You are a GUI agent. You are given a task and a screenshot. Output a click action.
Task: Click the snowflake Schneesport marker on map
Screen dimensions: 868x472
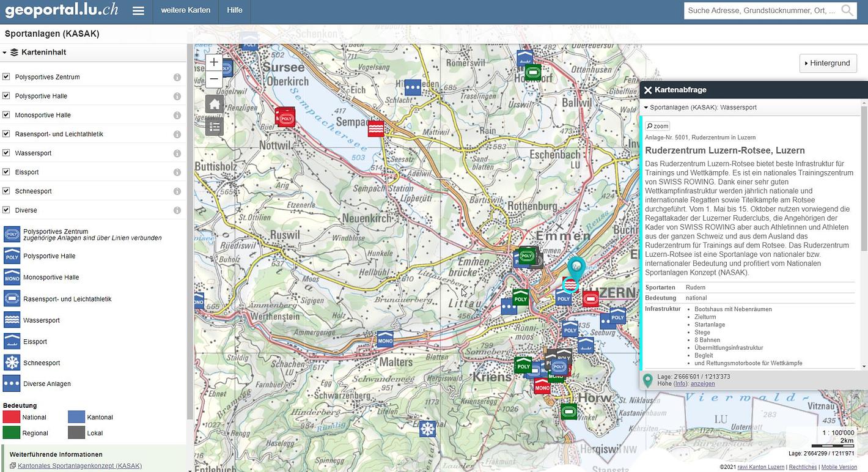click(427, 429)
